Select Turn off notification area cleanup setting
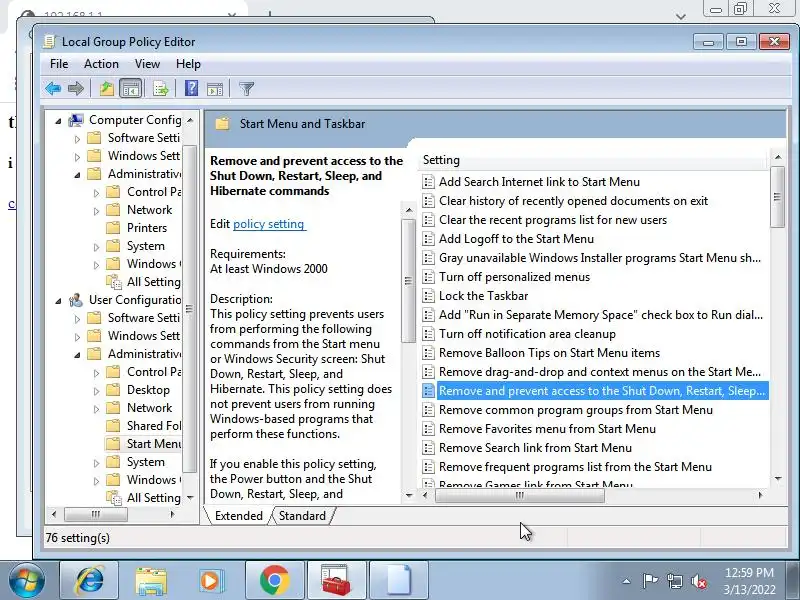Image resolution: width=800 pixels, height=600 pixels. coord(527,334)
